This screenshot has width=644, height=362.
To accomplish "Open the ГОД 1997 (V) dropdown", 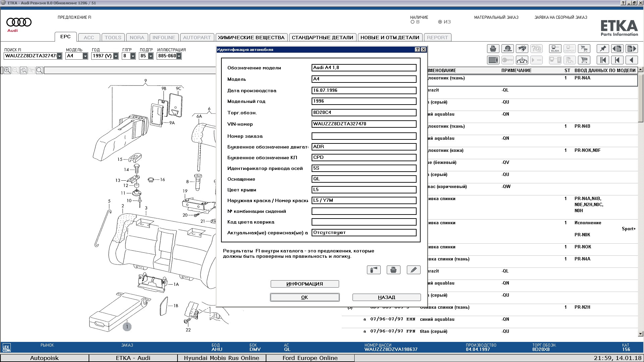I will 116,56.
